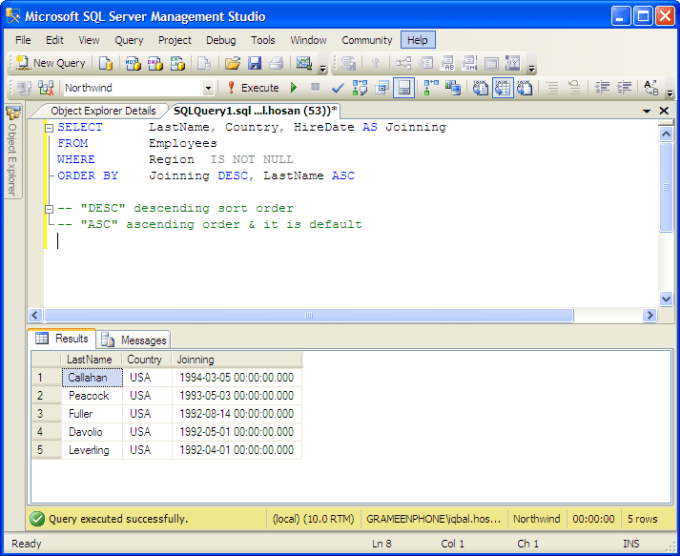Click horizontal scrollbar right arrow
This screenshot has width=680, height=556.
pos(650,315)
